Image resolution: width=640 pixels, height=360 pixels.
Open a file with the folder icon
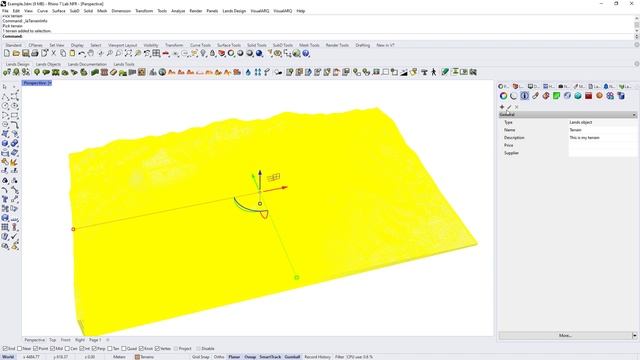tap(16, 53)
